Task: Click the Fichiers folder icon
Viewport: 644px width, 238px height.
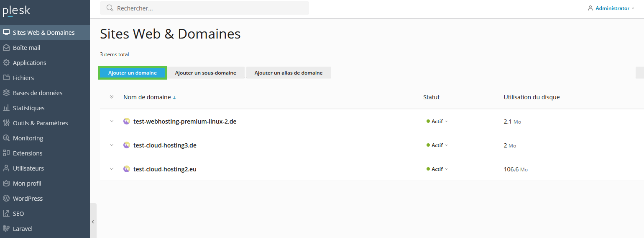Action: tap(6, 78)
